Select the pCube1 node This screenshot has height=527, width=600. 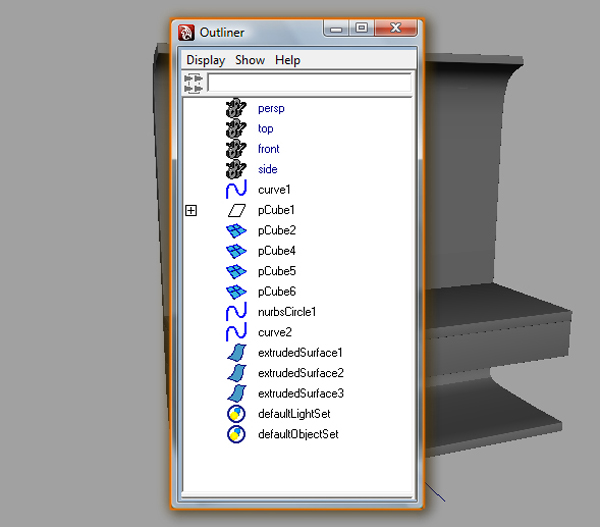[276, 210]
